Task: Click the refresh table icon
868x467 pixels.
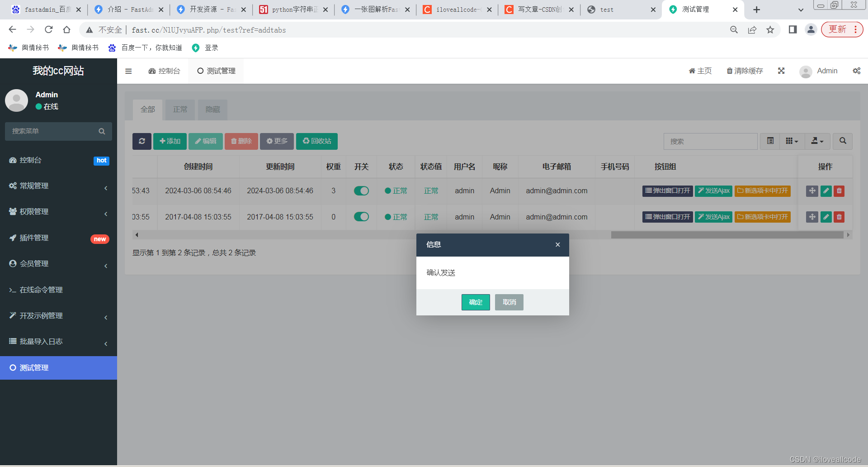Action: click(142, 141)
